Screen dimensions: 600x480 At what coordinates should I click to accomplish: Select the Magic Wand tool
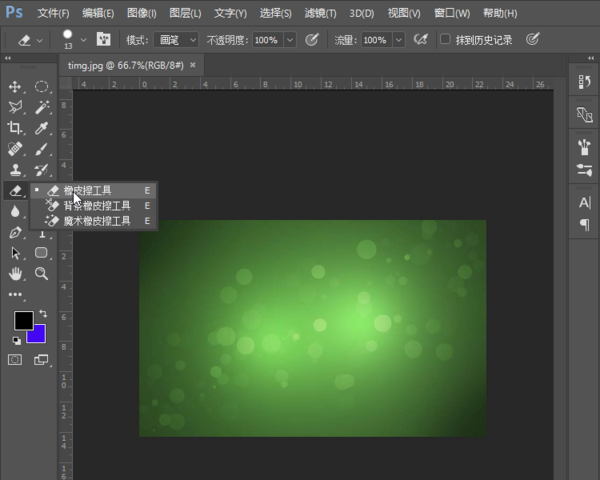[41, 107]
